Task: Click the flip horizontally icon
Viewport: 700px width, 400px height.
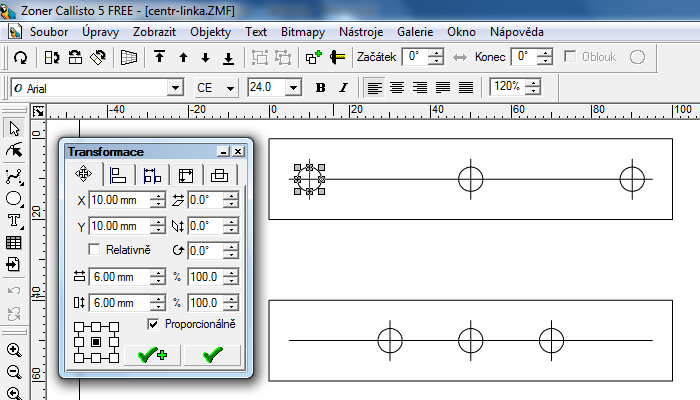Action: coord(52,58)
